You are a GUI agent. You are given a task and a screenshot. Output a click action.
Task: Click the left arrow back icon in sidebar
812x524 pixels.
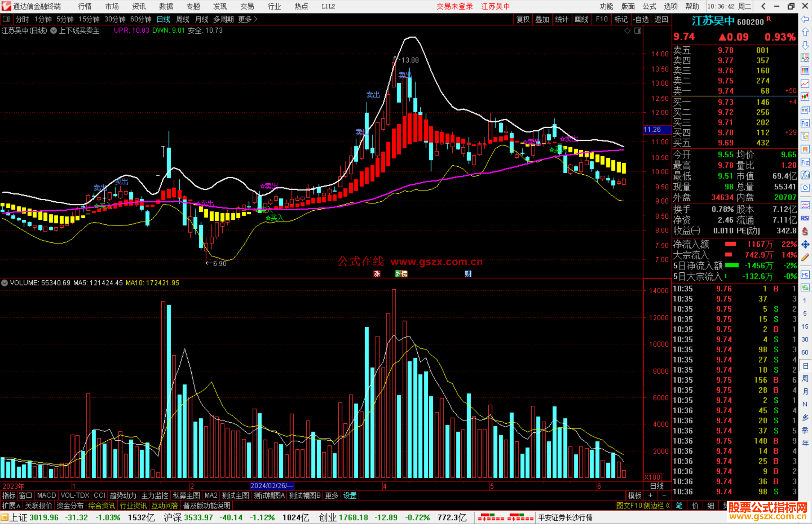tap(805, 19)
